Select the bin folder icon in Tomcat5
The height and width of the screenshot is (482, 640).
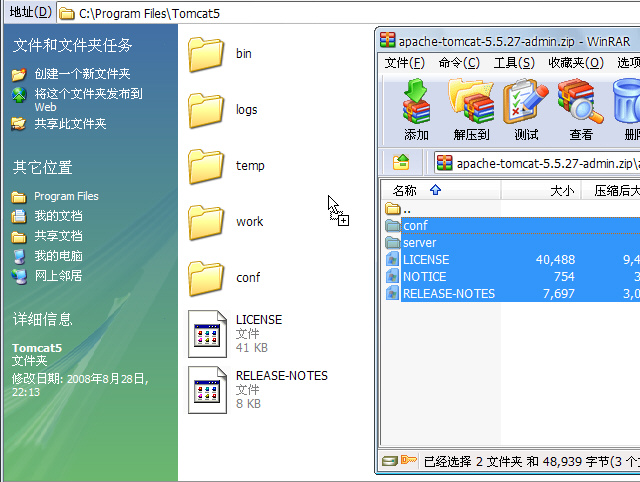(x=206, y=55)
